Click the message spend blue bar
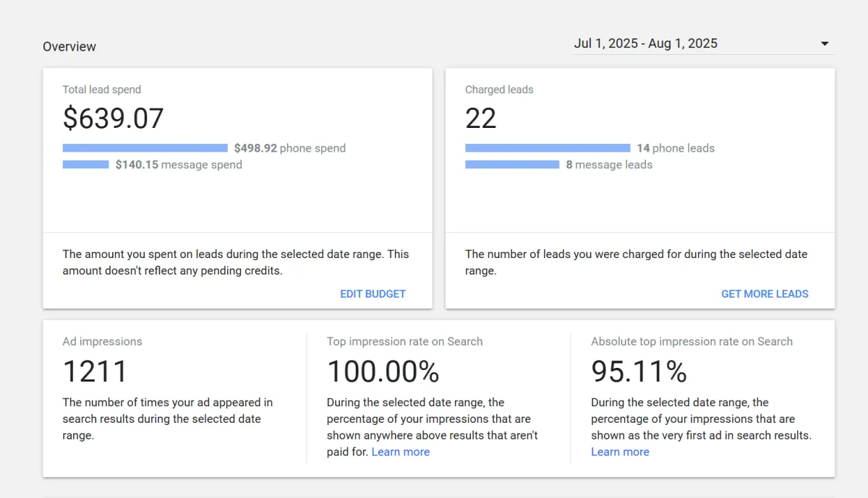 pos(85,165)
